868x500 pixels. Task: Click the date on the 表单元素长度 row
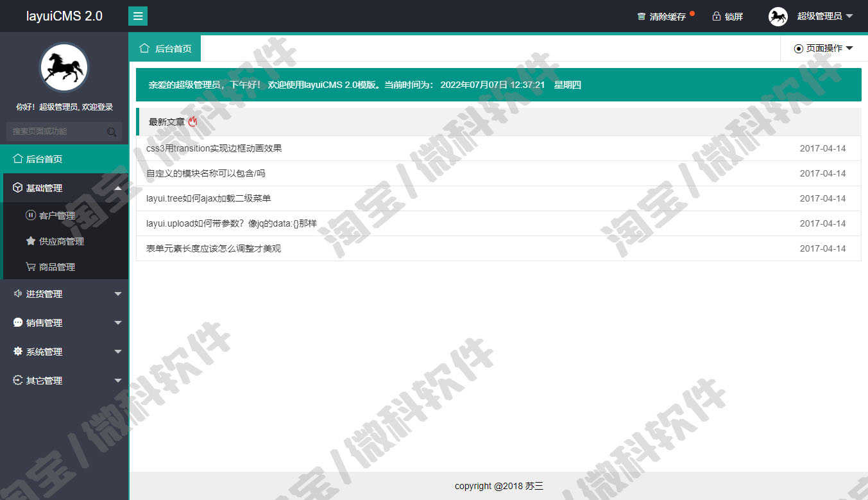tap(822, 248)
